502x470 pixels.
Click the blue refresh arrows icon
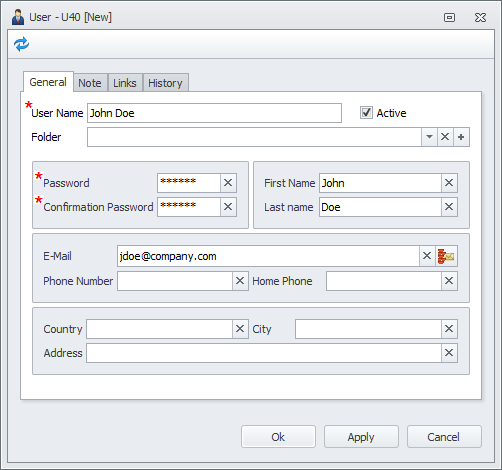pos(22,44)
